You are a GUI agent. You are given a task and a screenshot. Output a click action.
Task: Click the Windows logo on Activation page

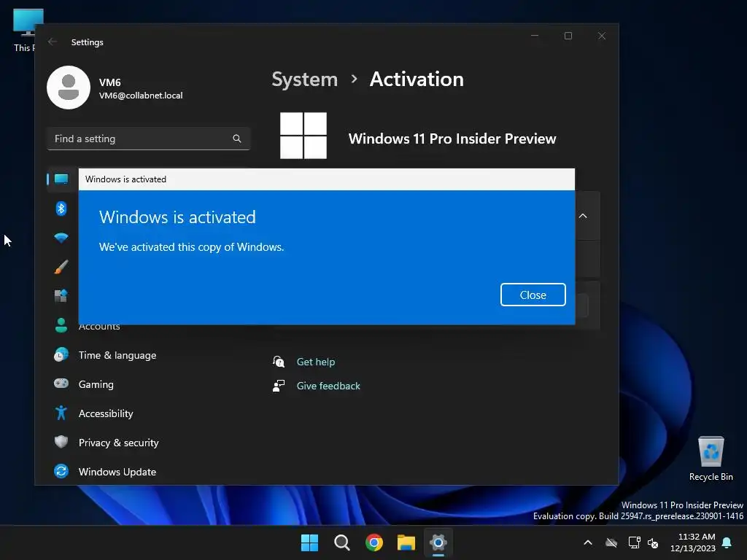303,136
